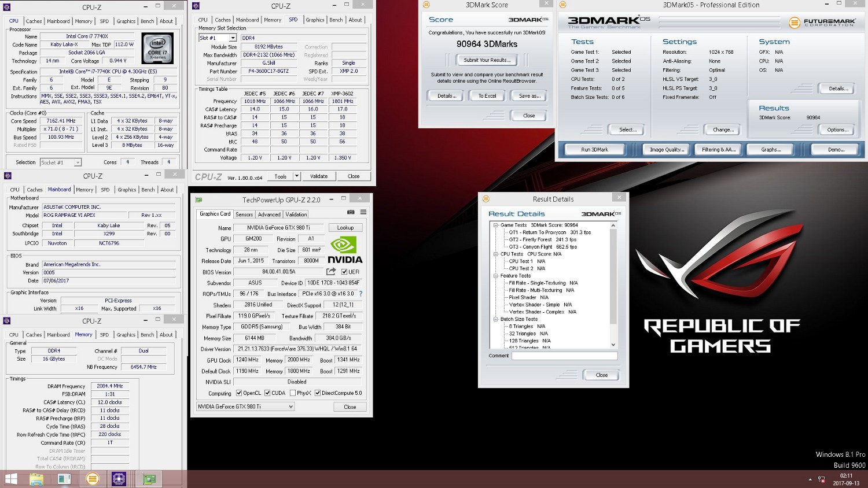Open the Validation tab in GPU-Z
Image resolution: width=868 pixels, height=488 pixels.
pos(296,214)
